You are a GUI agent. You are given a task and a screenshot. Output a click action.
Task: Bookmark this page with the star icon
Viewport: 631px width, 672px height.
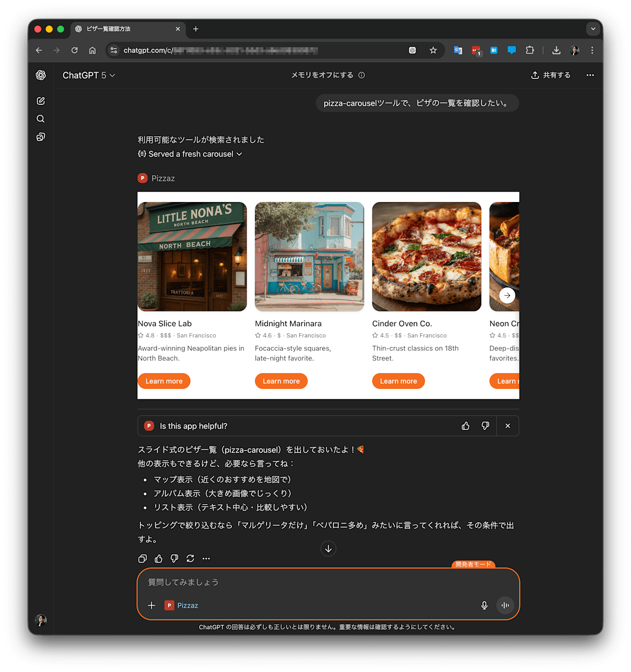tap(433, 51)
